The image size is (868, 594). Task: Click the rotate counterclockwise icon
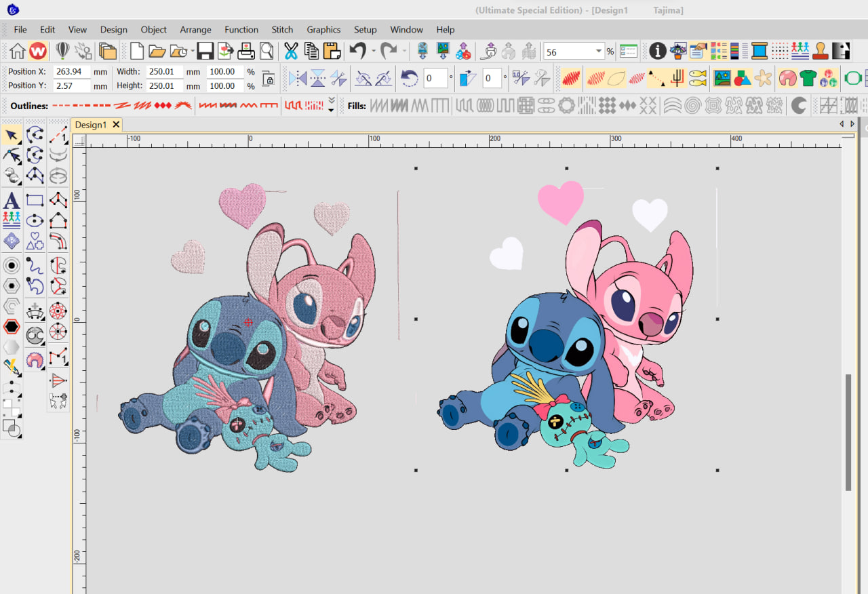coord(409,78)
